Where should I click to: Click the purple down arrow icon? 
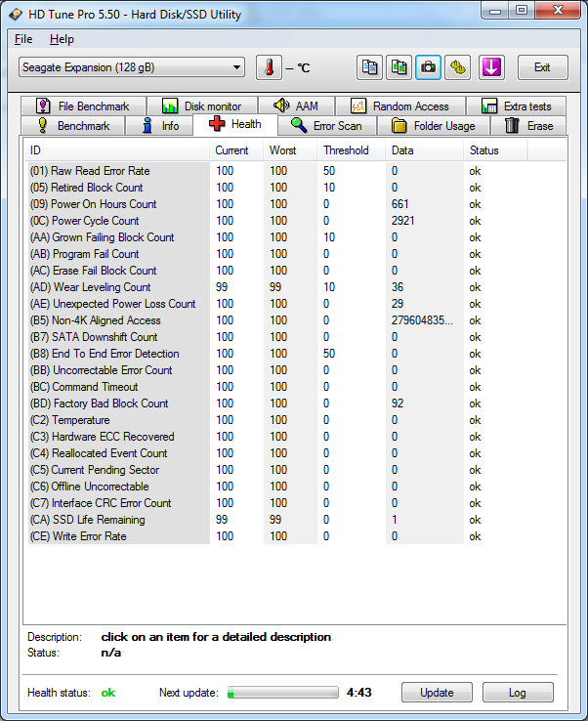tap(491, 67)
